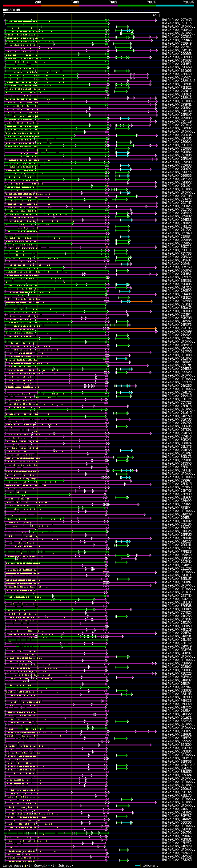Click the UniRef100_Q9FG07 label
The height and width of the screenshot is (868, 197).
(177, 115)
